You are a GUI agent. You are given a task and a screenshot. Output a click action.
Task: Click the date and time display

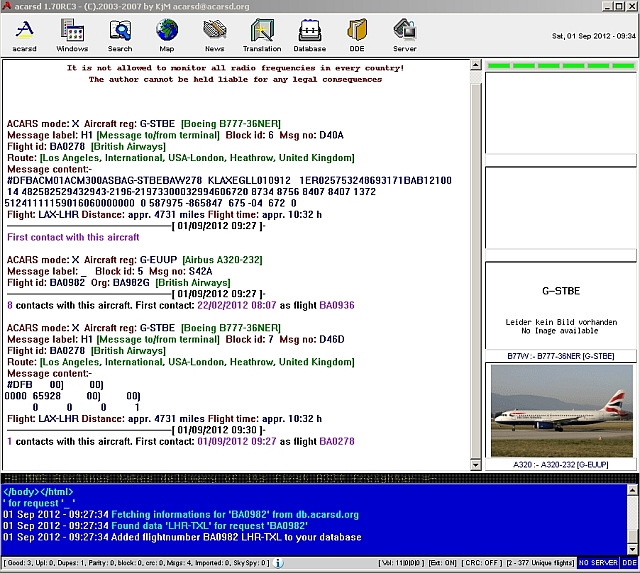point(594,36)
